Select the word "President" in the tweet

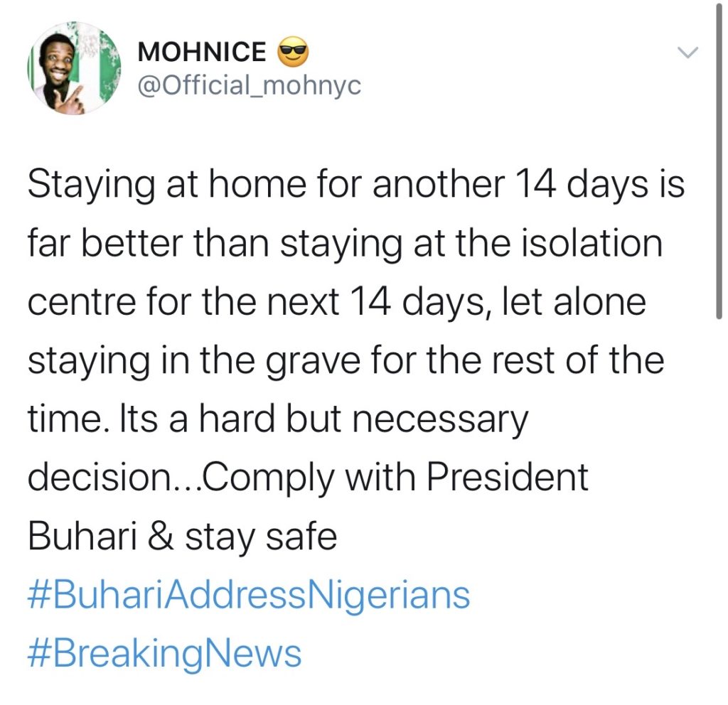click(507, 478)
